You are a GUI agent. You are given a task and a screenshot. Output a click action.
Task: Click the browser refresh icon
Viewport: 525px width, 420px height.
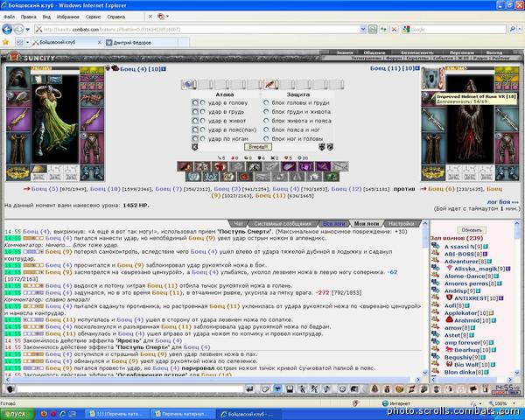[x=383, y=30]
